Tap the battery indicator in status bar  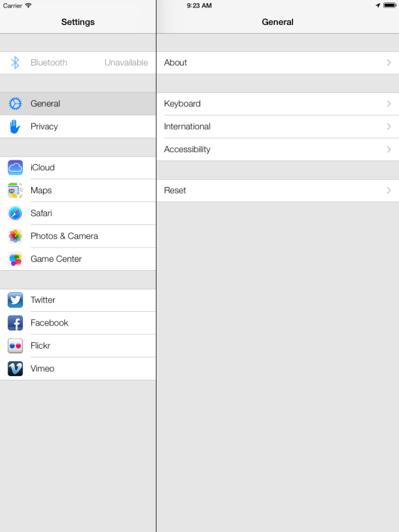(390, 6)
